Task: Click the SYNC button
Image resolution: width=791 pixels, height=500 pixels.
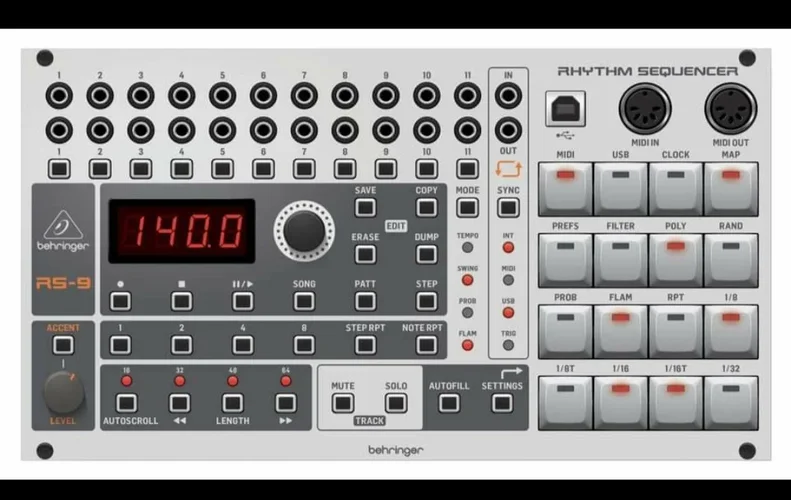Action: pyautogui.click(x=508, y=207)
